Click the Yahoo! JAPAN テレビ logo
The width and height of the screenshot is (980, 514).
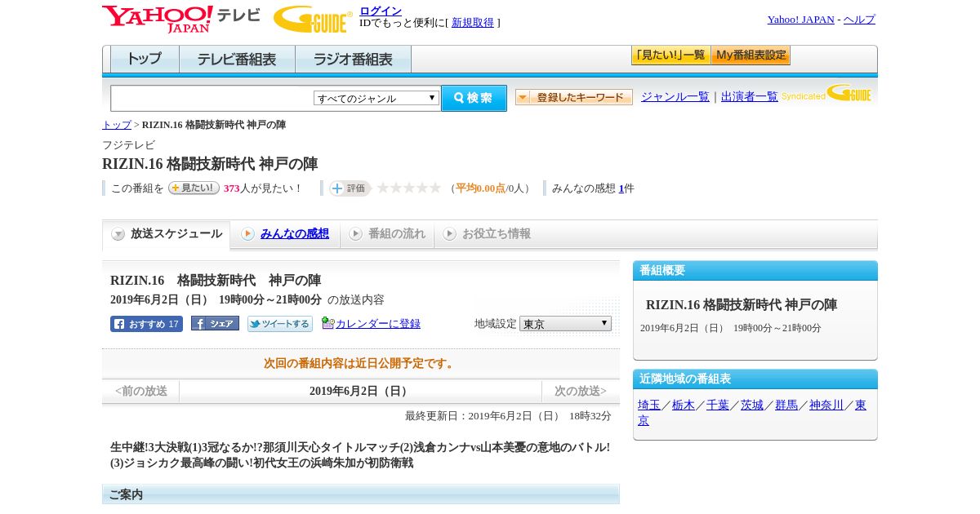181,19
